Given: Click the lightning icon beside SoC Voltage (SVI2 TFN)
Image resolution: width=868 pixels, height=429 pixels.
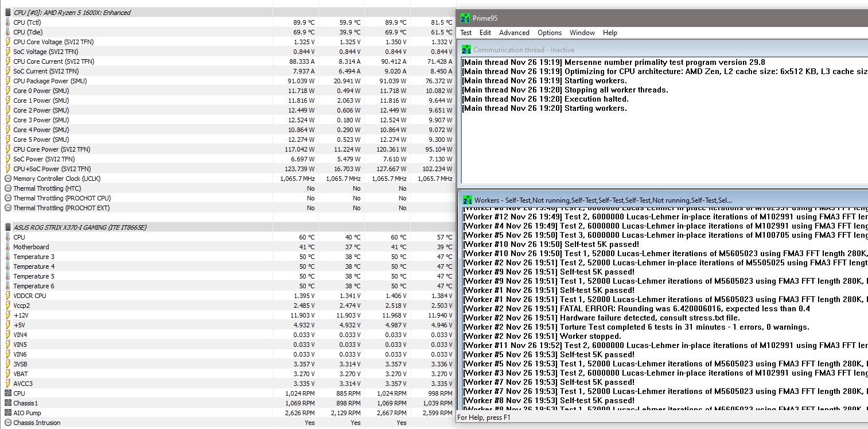Looking at the screenshot, I should click(x=7, y=51).
